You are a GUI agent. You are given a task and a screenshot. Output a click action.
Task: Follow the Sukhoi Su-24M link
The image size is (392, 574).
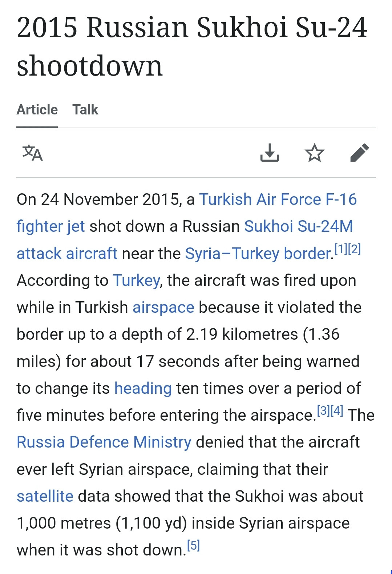[x=298, y=226]
